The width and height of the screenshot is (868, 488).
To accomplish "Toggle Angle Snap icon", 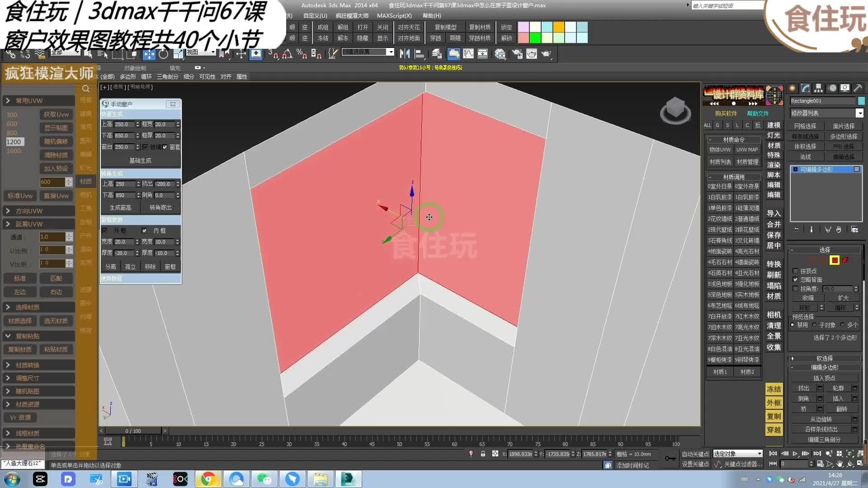I will pyautogui.click(x=287, y=54).
